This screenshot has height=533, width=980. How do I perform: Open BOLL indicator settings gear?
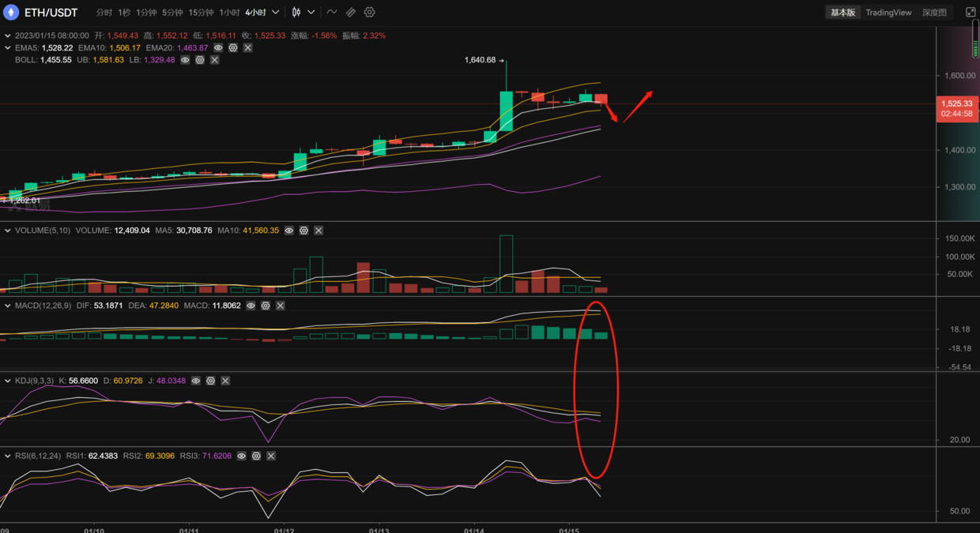[x=200, y=60]
